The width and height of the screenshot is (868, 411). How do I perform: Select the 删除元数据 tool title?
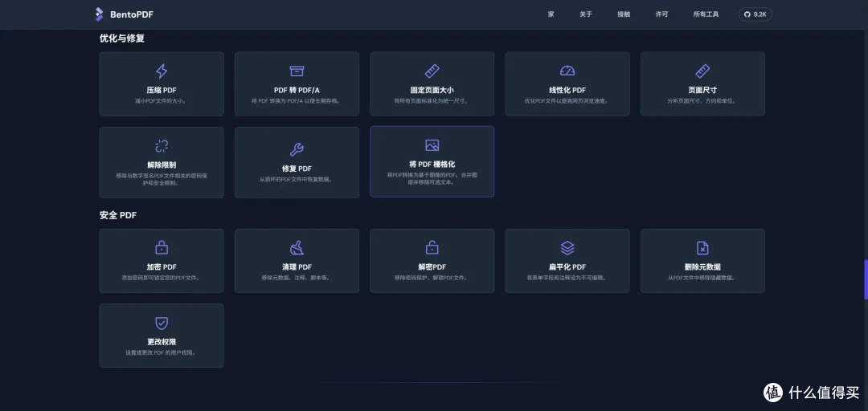(x=702, y=267)
